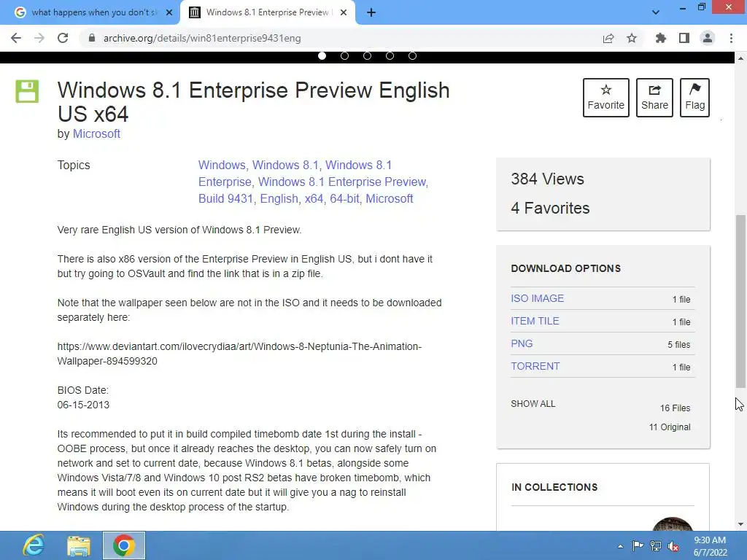Click the 16 Files link
747x560 pixels.
[675, 408]
